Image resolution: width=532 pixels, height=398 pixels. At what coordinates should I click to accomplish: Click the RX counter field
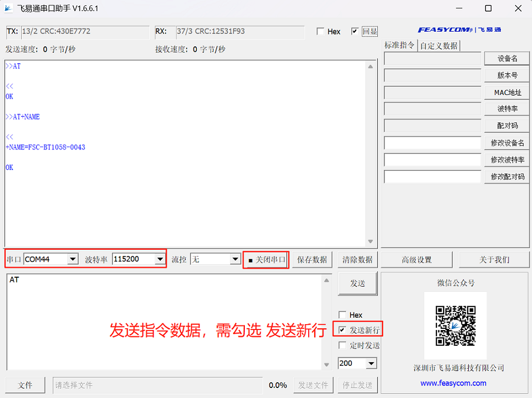click(240, 32)
